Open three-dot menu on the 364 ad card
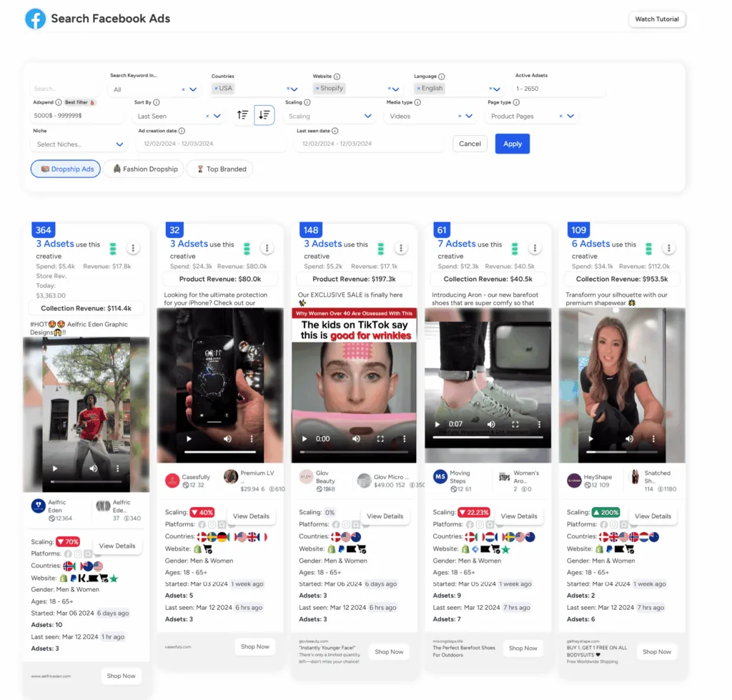732x700 pixels. point(133,248)
